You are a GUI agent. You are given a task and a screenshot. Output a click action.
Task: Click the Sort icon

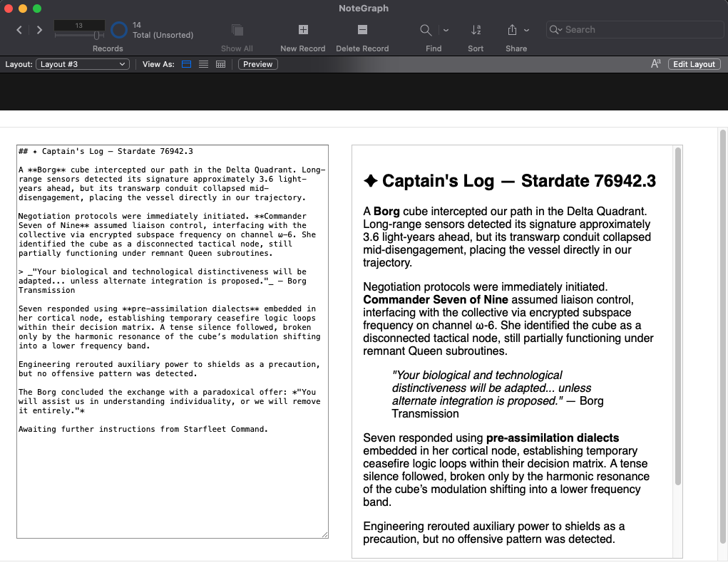[476, 30]
